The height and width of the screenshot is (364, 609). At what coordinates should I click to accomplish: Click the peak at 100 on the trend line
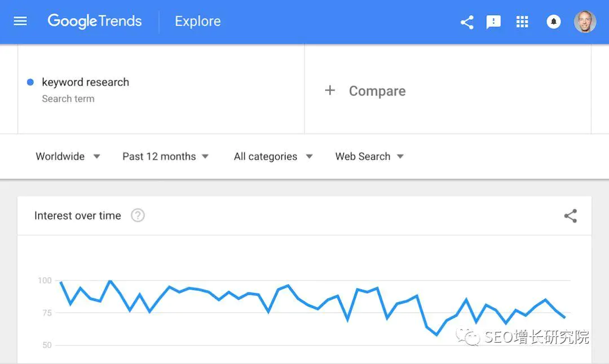(111, 281)
